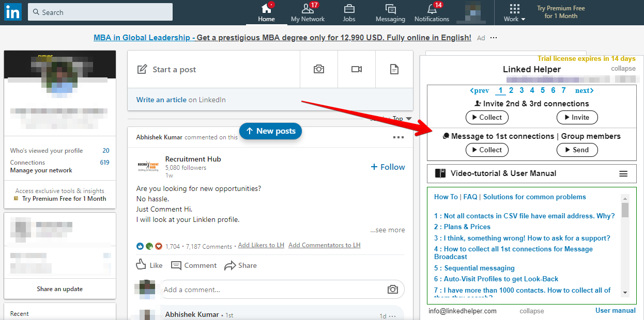Screen dimensions: 644x320
Task: Click the video camera icon in post composer
Action: [x=357, y=69]
